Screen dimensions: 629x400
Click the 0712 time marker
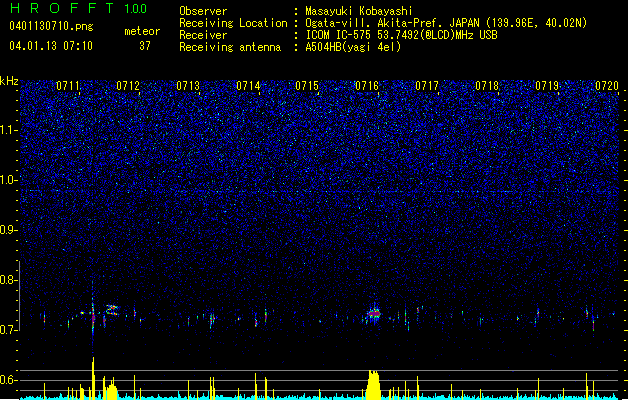coord(128,86)
